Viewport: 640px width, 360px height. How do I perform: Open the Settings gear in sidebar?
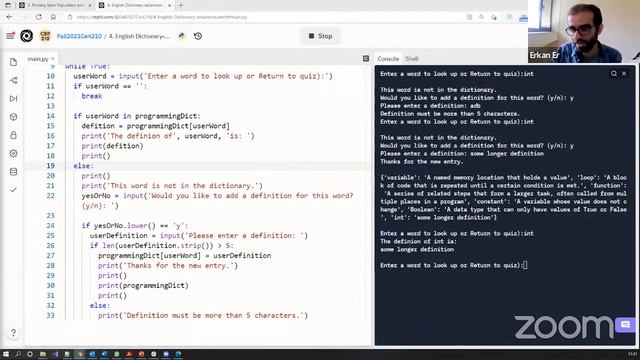coord(13,153)
